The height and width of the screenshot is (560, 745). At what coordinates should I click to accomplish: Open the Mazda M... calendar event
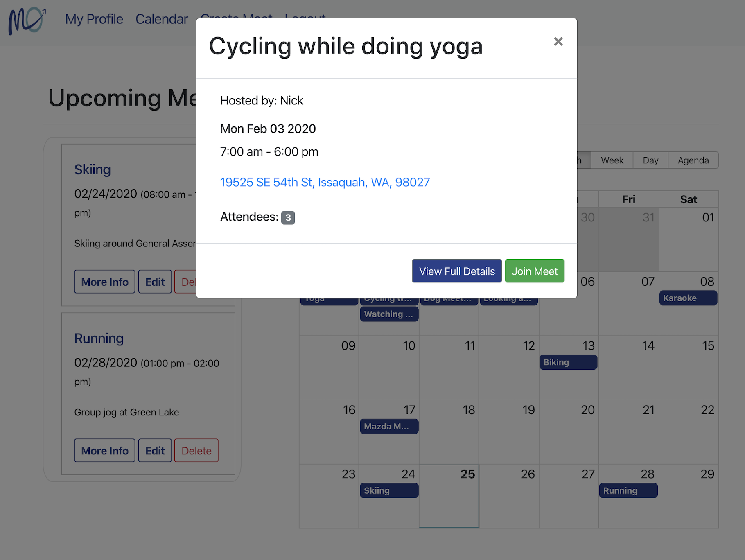[x=389, y=427]
